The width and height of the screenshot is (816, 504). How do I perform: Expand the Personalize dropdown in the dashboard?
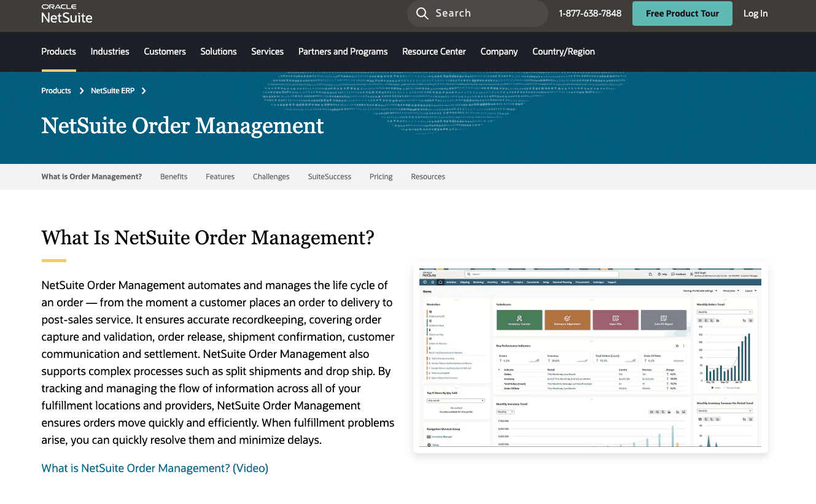[731, 291]
